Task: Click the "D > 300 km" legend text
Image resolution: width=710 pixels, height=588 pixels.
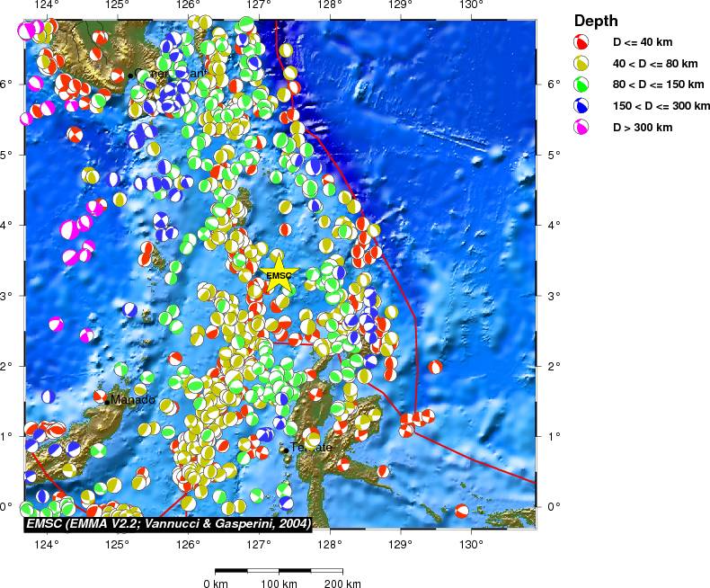Action: click(642, 128)
